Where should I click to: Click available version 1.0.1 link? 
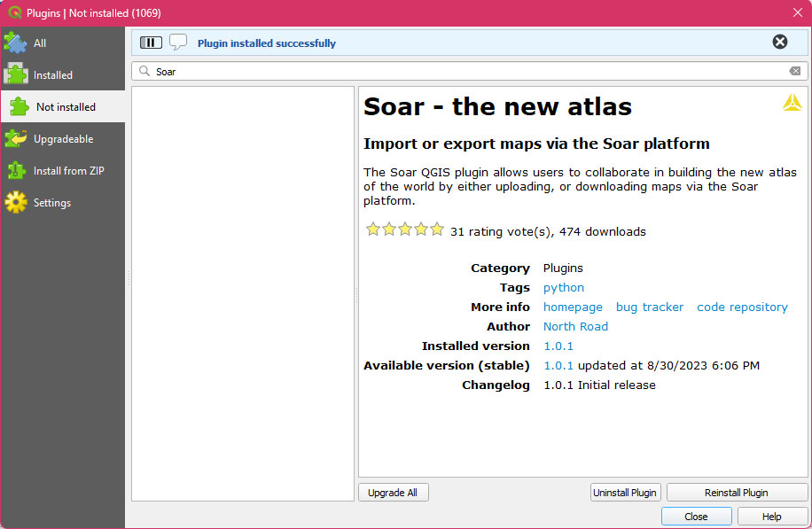click(558, 365)
